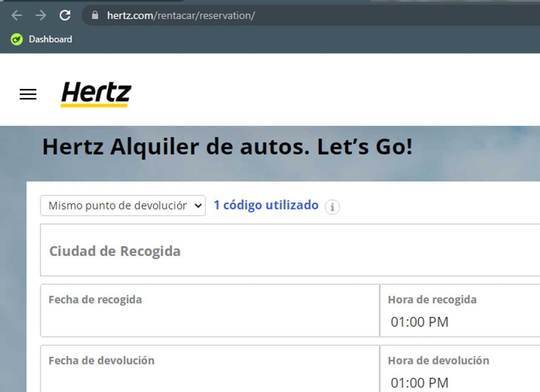
Task: Select the Fecha de devolución date field
Action: (x=210, y=369)
